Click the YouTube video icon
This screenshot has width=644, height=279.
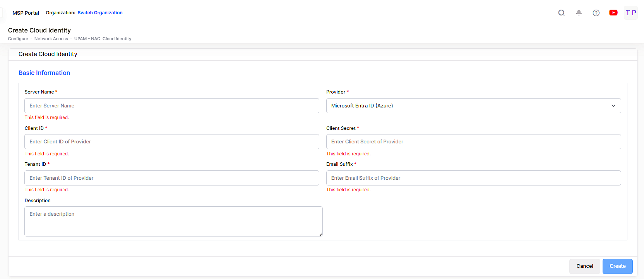point(613,13)
